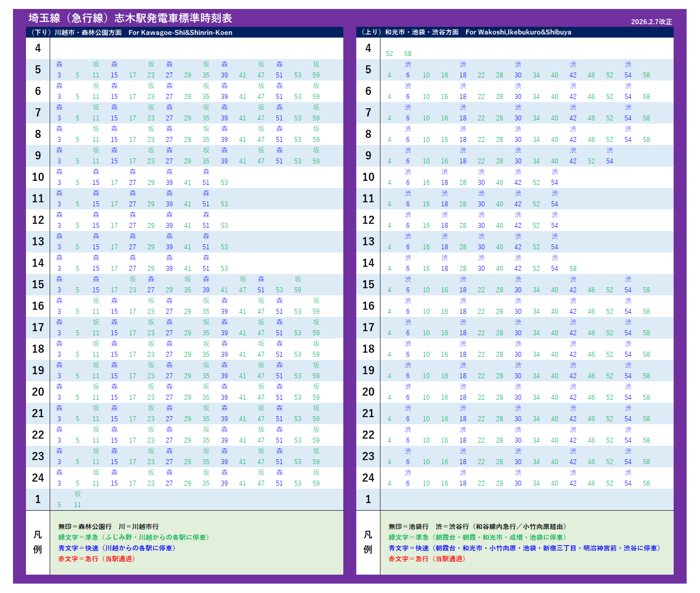Click the 58 departure in upbound 4 o'clock row
Viewport: 700px width, 593px height.
click(408, 54)
